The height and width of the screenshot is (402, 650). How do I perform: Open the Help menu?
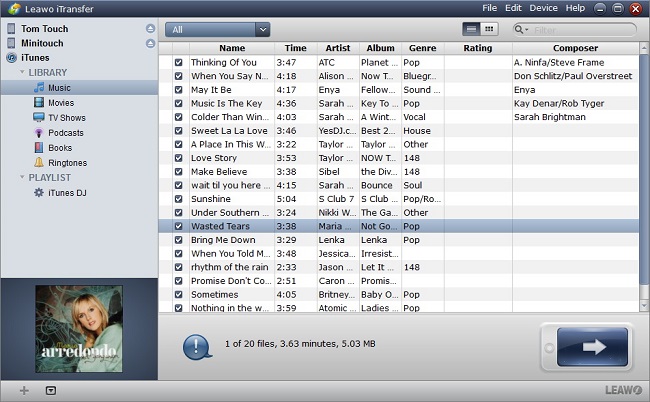click(575, 8)
